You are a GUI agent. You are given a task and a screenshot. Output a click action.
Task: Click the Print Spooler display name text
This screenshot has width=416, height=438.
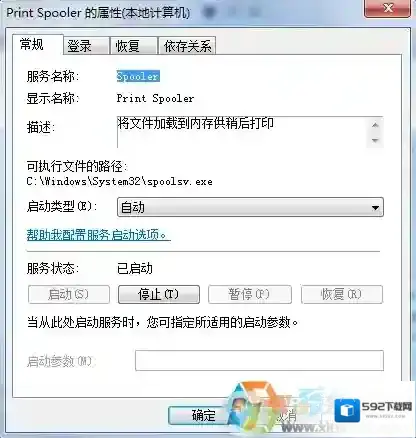coord(155,99)
